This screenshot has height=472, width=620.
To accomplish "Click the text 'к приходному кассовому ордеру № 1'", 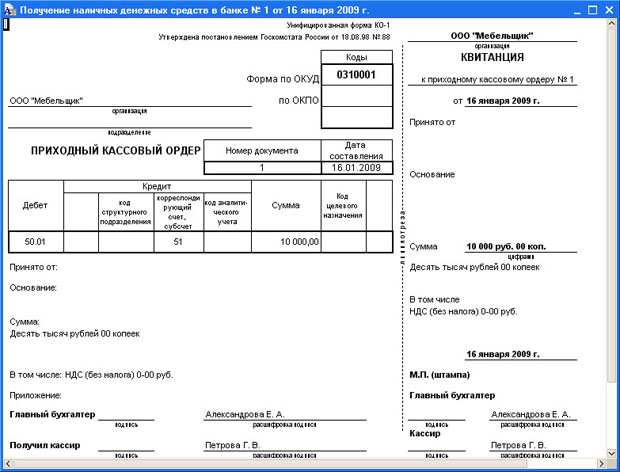I will pyautogui.click(x=497, y=79).
